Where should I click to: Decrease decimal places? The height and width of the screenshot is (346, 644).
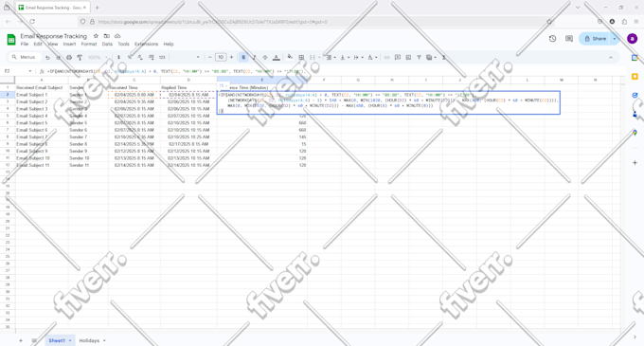pyautogui.click(x=140, y=58)
